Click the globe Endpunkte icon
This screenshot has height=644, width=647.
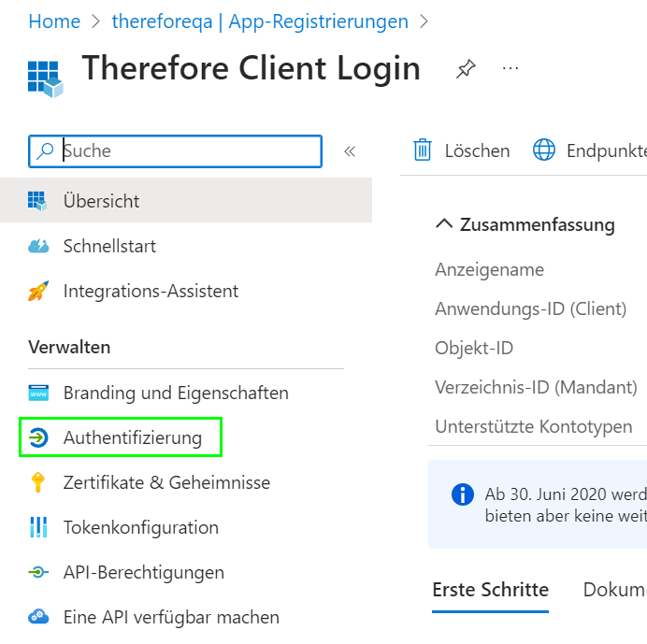click(x=544, y=150)
